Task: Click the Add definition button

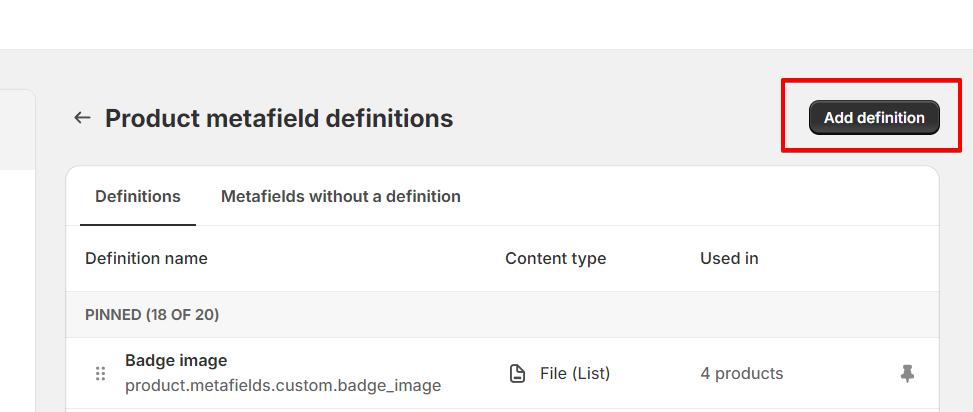Action: 874,118
